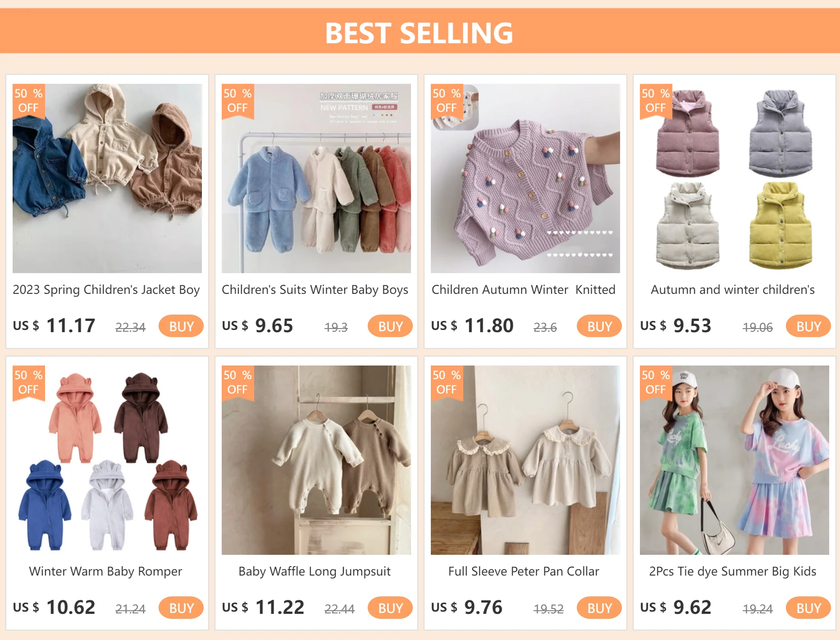Click BUY for Full Sleeve Peter Pan Collar
840x640 pixels.
(599, 608)
